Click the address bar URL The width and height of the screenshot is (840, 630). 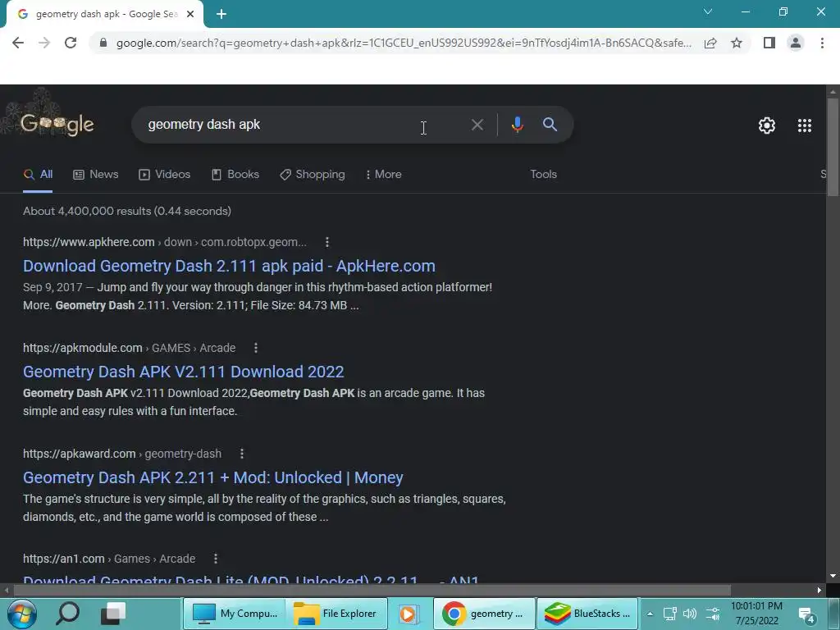[404, 43]
